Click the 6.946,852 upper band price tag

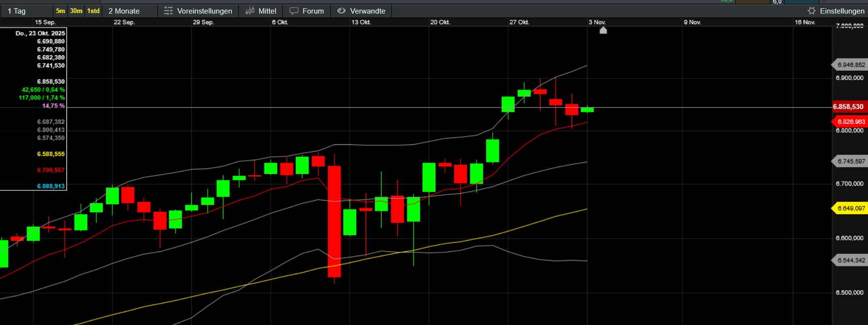coord(850,65)
